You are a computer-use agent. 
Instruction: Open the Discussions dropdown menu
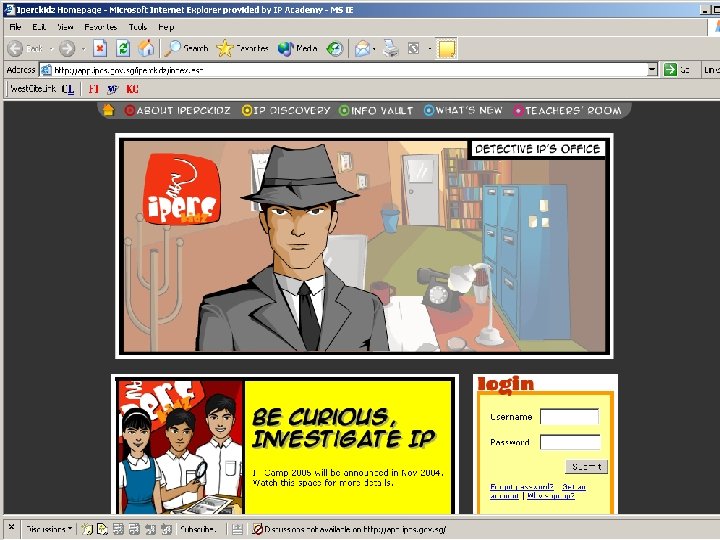[49, 529]
